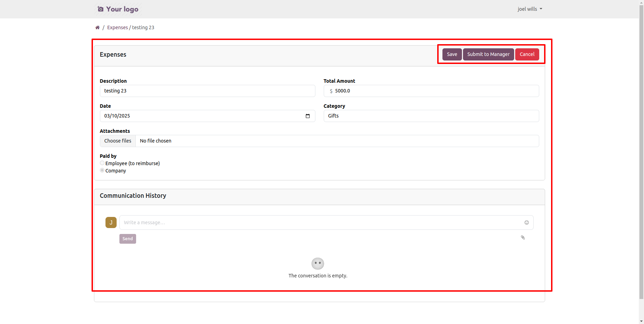
Task: Go to Expenses in the breadcrumb
Action: 117,27
